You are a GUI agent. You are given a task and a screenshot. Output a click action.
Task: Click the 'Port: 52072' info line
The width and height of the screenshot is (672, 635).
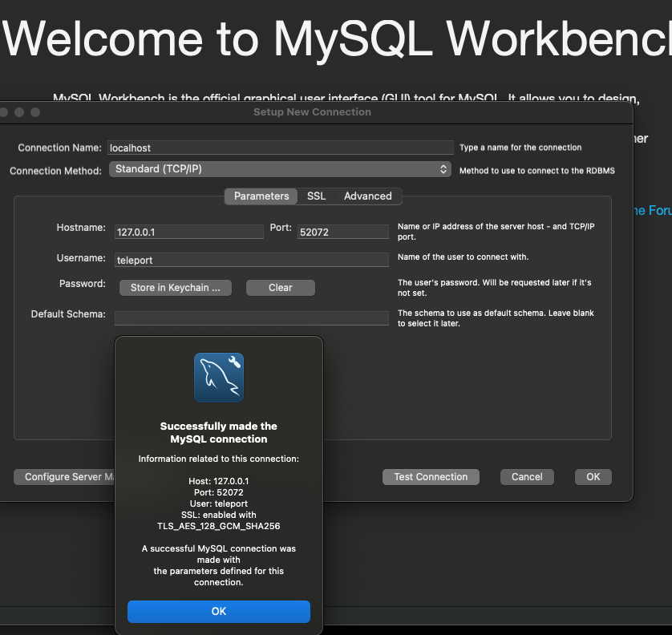pos(219,492)
